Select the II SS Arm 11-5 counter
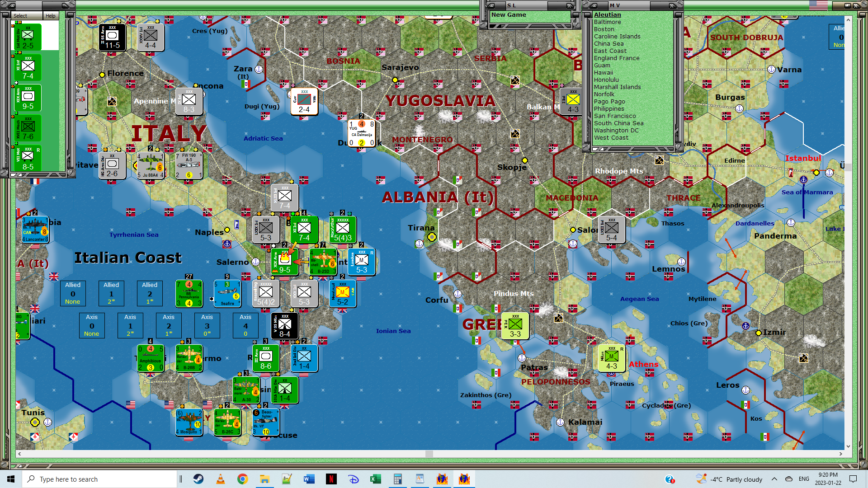Viewport: 868px width, 488px height. [112, 38]
